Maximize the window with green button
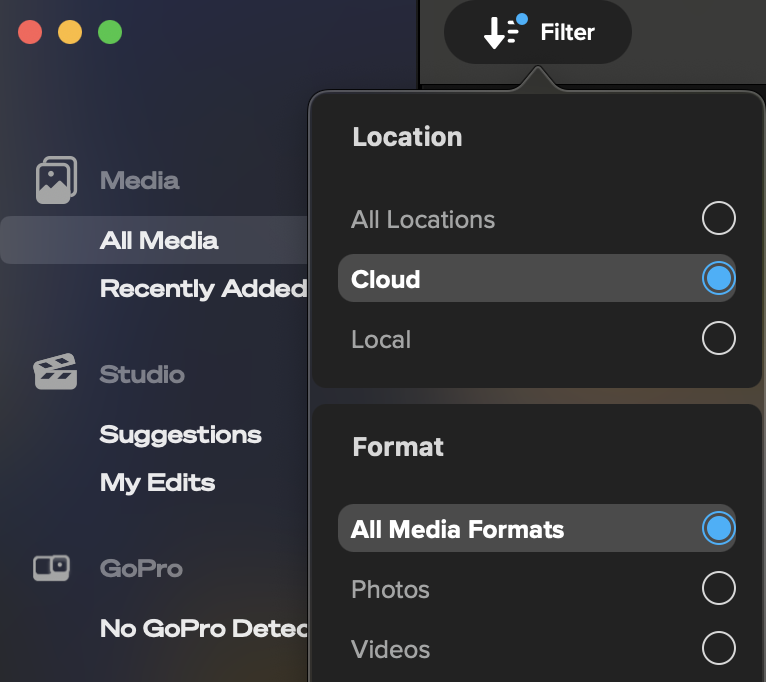Viewport: 766px width, 682px height. 110,32
